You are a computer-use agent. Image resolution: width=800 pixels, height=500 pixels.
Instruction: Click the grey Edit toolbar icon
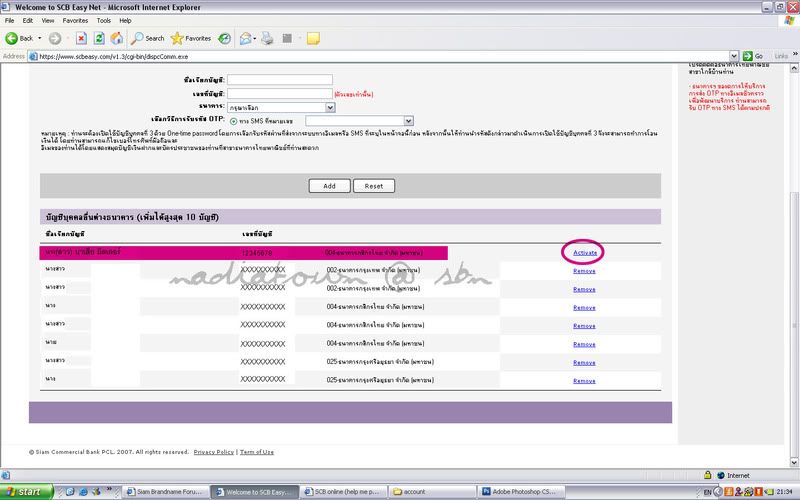pos(287,38)
